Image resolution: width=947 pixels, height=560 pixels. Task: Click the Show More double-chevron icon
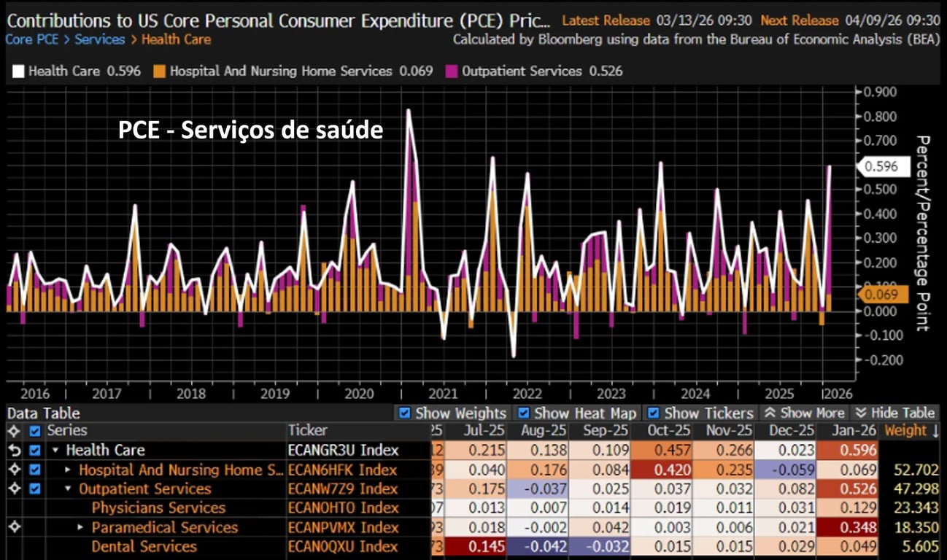click(x=770, y=413)
